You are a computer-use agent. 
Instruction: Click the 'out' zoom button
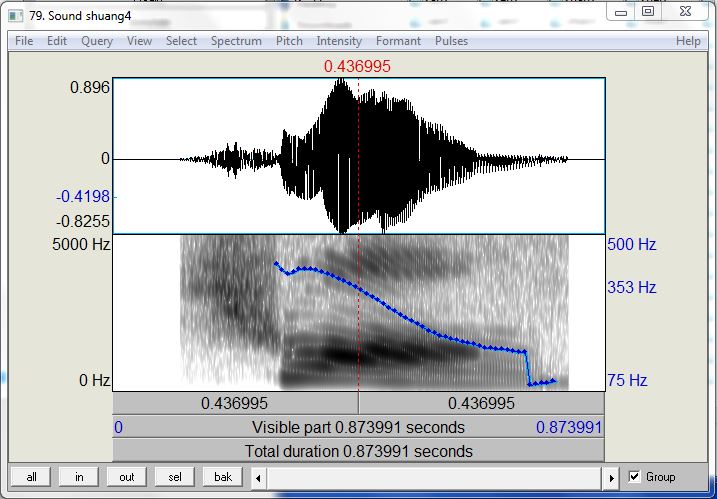(x=127, y=477)
